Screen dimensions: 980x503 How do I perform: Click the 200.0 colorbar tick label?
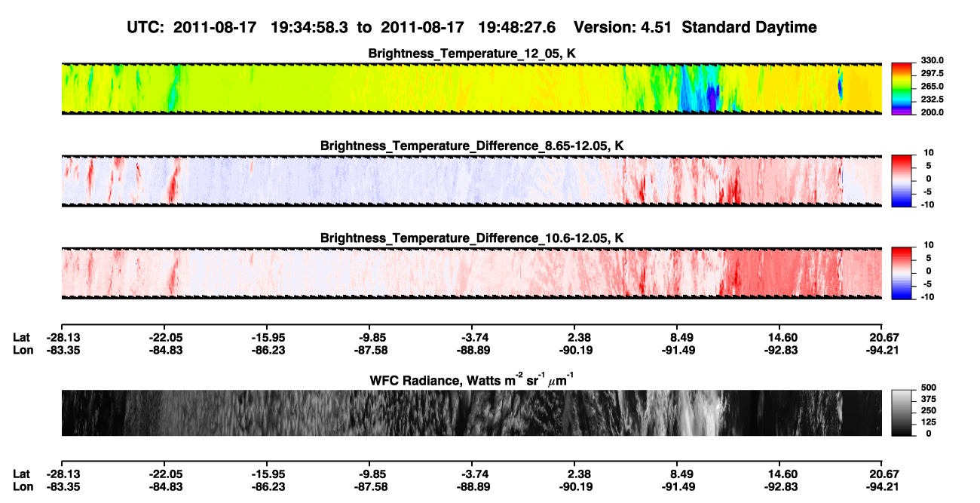(933, 112)
